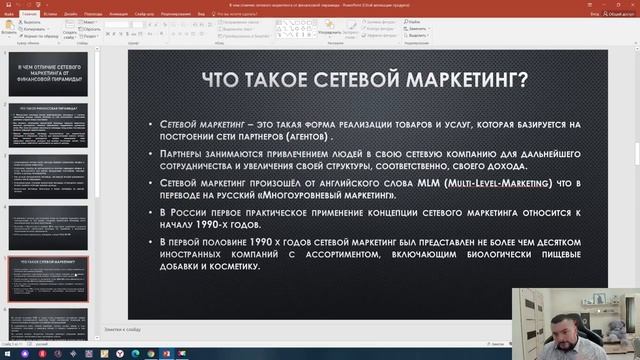The height and width of the screenshot is (360, 640).
Task: Open the View (Вид) tab
Action: point(201,14)
